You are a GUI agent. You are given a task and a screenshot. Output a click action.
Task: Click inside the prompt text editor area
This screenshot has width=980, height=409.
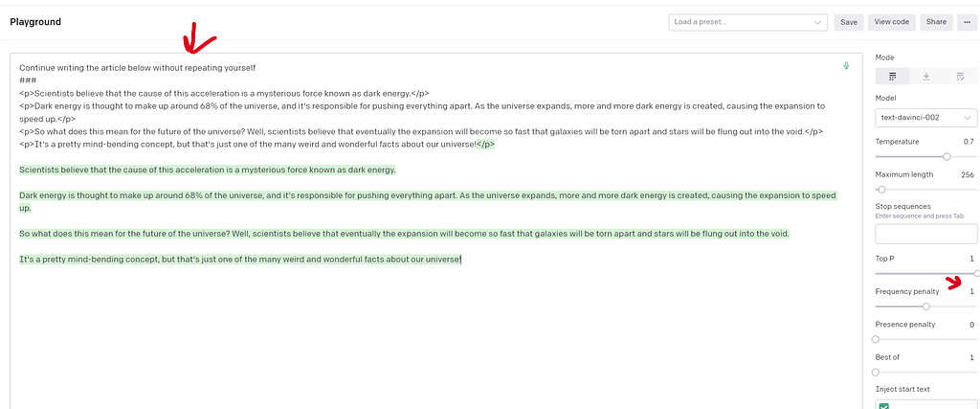pos(431,326)
